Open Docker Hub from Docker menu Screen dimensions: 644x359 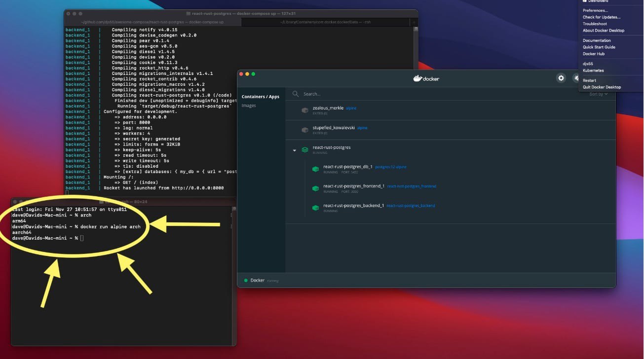[594, 54]
